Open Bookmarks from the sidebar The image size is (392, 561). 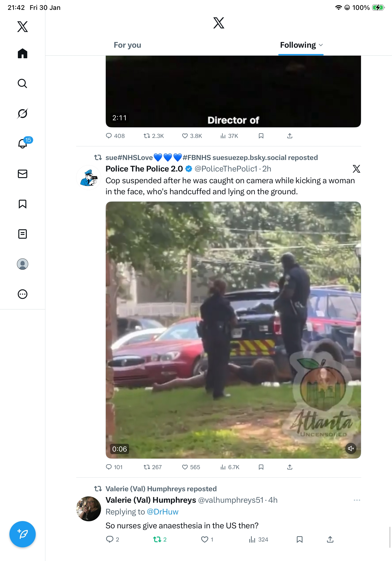[x=23, y=204]
